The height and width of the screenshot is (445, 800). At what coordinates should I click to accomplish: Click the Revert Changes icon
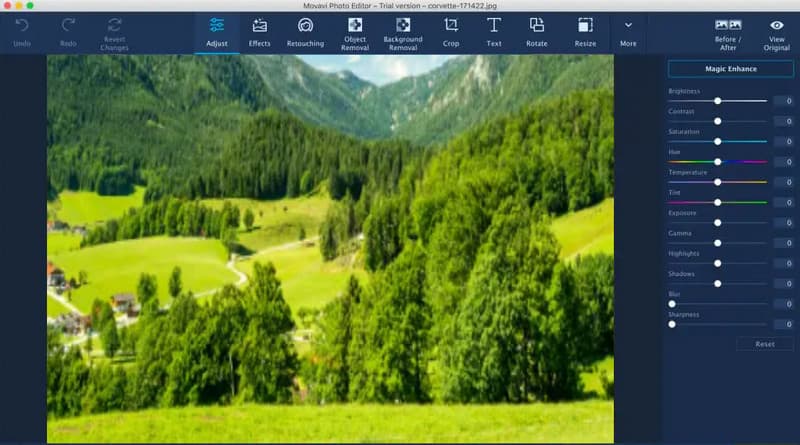tap(114, 25)
